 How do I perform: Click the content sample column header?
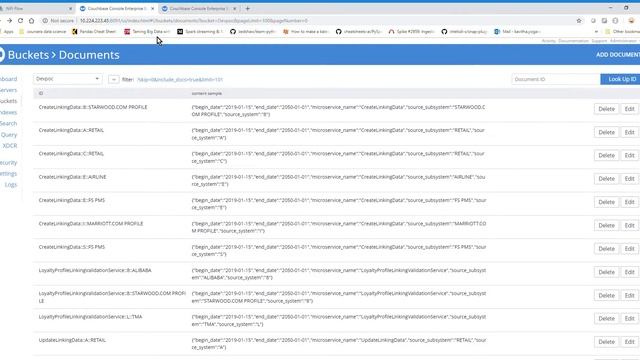pyautogui.click(x=207, y=93)
